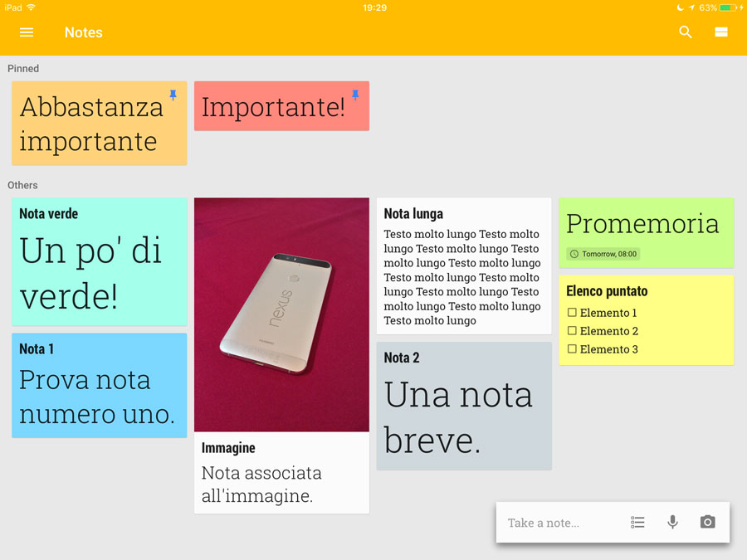Unpin the Importante! note pin icon
The width and height of the screenshot is (747, 560).
(x=355, y=95)
